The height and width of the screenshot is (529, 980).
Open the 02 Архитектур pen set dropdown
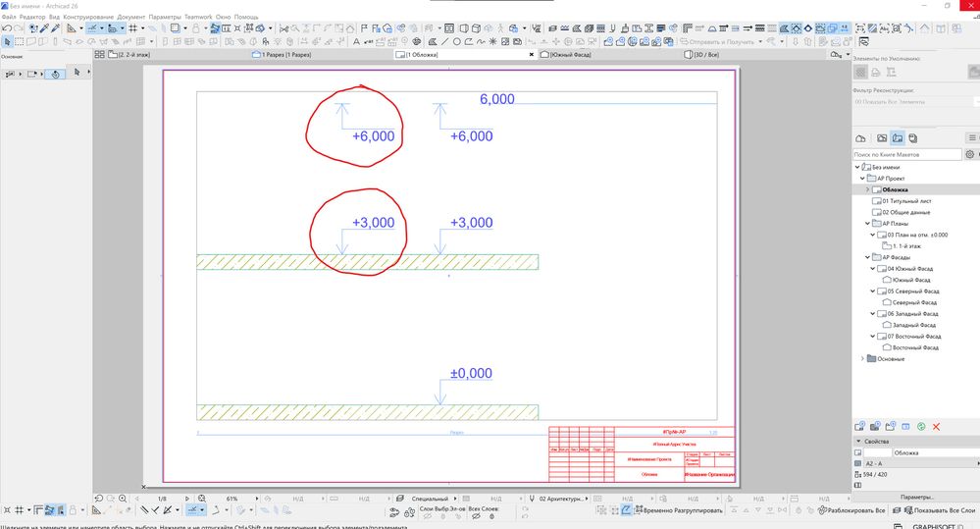(x=587, y=499)
